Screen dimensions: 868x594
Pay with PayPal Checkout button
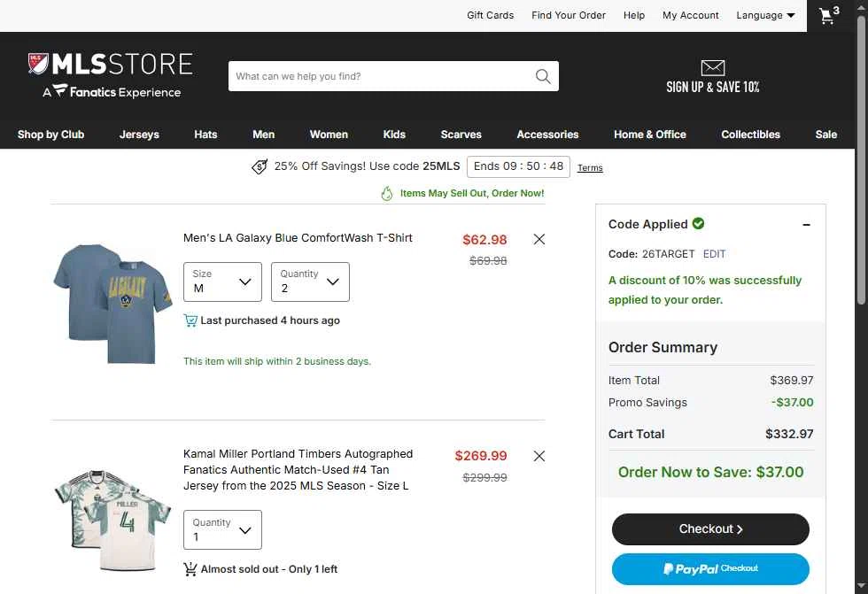point(710,568)
